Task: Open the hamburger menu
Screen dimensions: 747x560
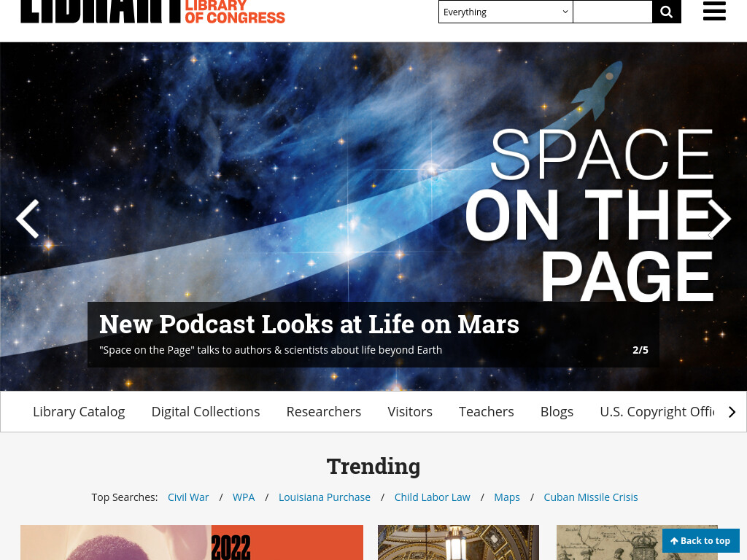Action: [x=714, y=11]
